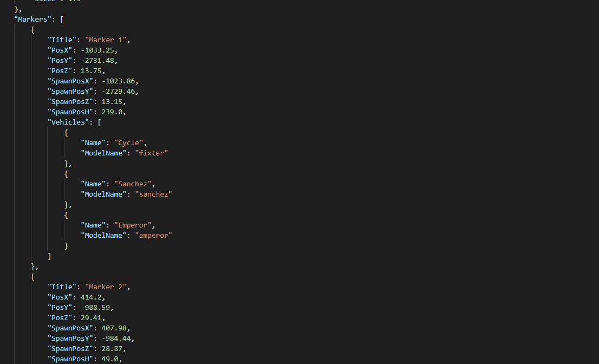Click the closing bracket of the Vehicles array

(x=49, y=256)
